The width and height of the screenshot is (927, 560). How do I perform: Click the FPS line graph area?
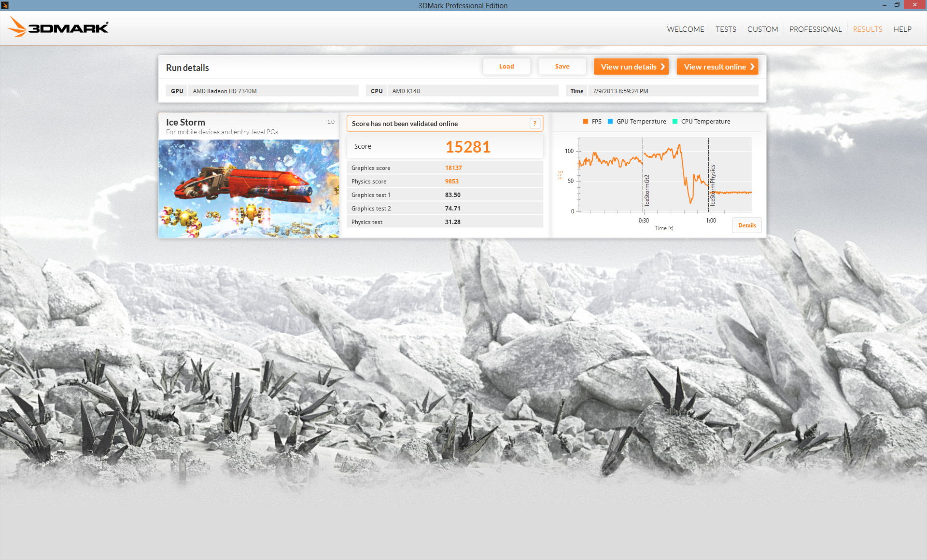point(665,175)
